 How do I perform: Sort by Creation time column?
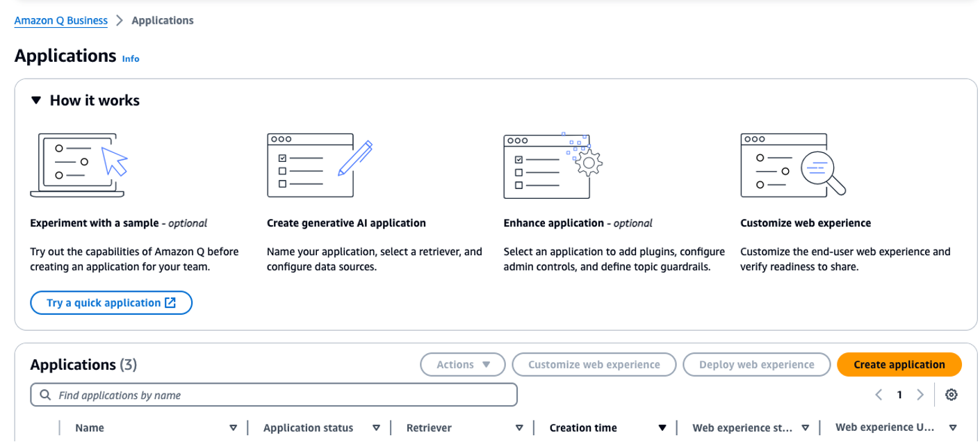pos(662,428)
